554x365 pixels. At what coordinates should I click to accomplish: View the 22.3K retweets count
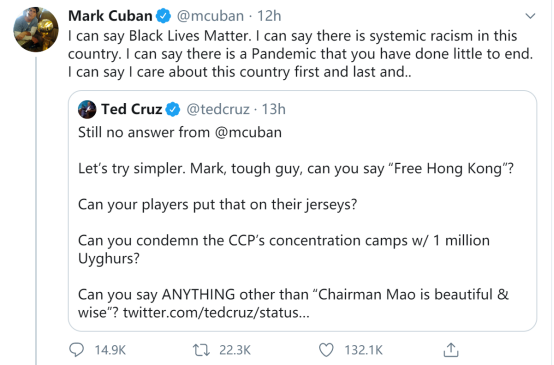[x=235, y=350]
